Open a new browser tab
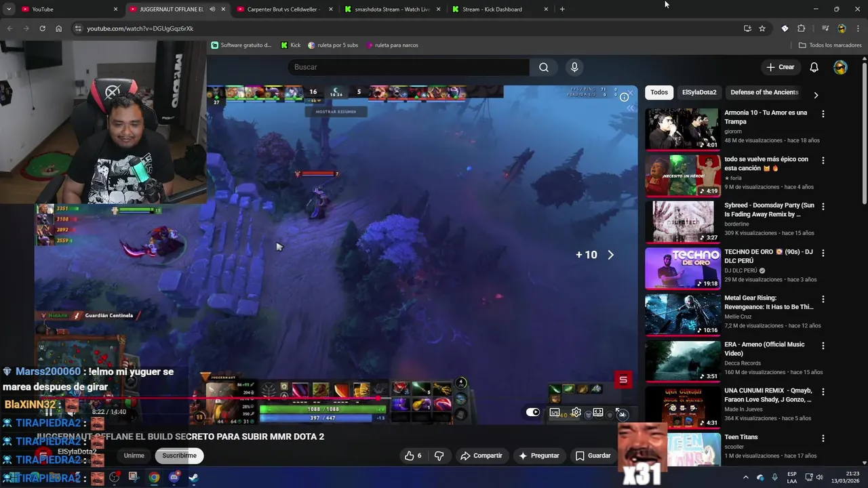 pos(562,9)
